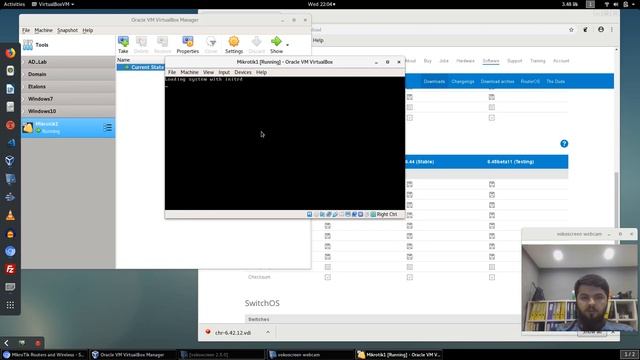Expand the Etalons VM group

point(68,87)
